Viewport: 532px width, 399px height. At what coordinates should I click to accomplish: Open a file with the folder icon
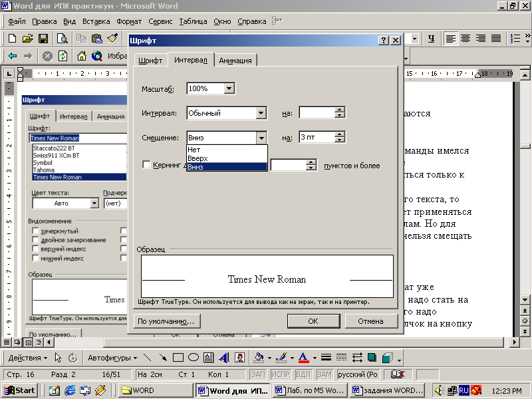click(x=27, y=39)
